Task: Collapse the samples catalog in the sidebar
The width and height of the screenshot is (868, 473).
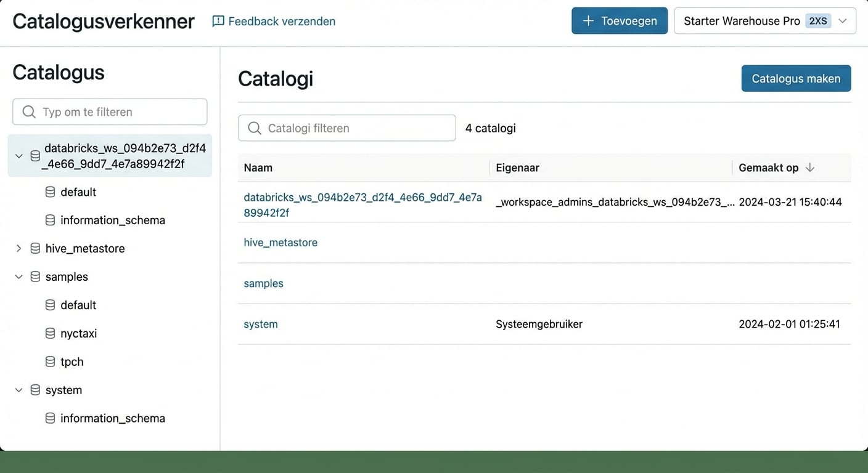Action: (18, 277)
